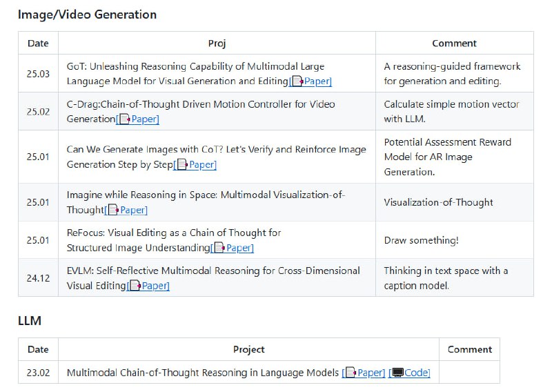Click the 'Proj' column header
Image resolution: width=552 pixels, height=392 pixels.
pyautogui.click(x=217, y=43)
